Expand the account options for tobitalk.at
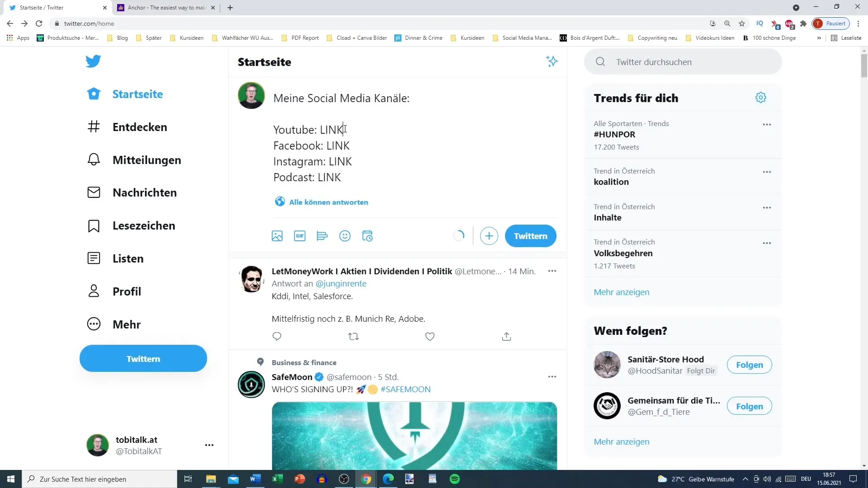The width and height of the screenshot is (868, 488). (209, 445)
